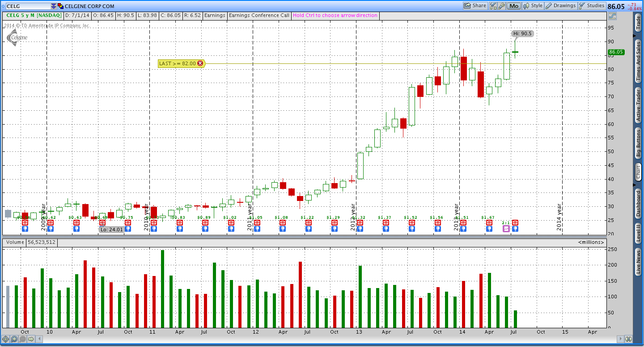Open the edit studies and strategies icon
Screen dimensions: 644x347
click(493, 6)
